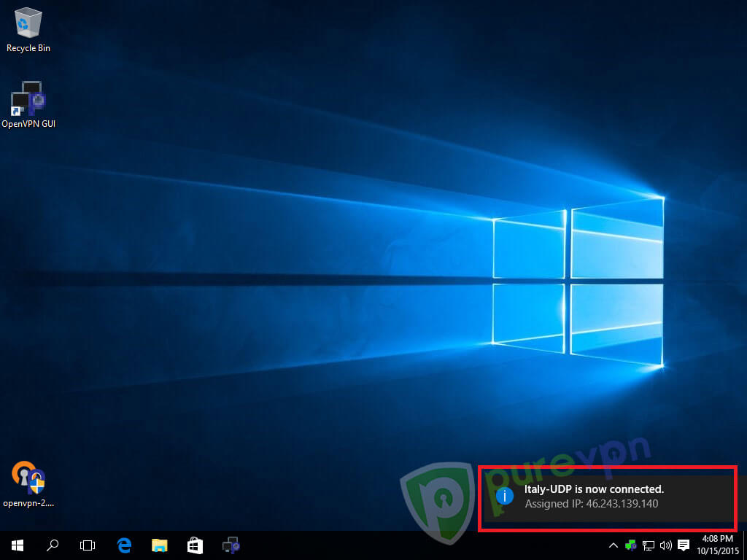Image resolution: width=747 pixels, height=560 pixels.
Task: Select the OpenVPN GUI desktop shortcut
Action: pyautogui.click(x=28, y=105)
